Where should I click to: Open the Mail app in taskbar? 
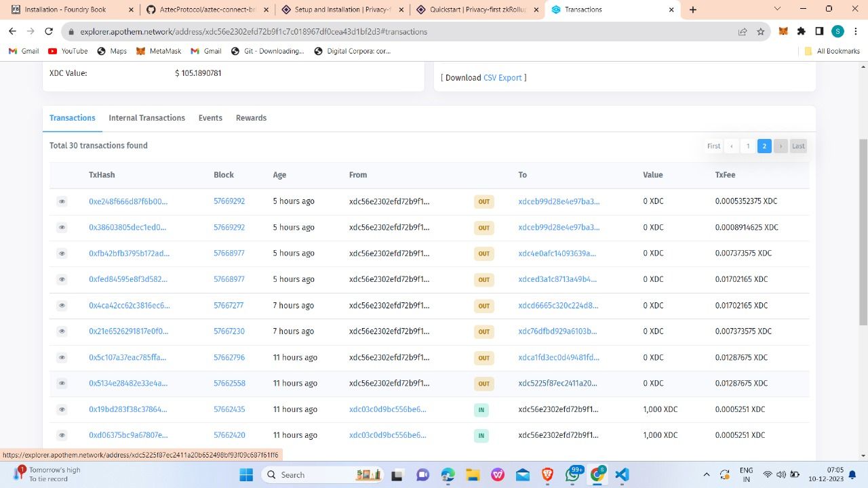click(x=522, y=474)
